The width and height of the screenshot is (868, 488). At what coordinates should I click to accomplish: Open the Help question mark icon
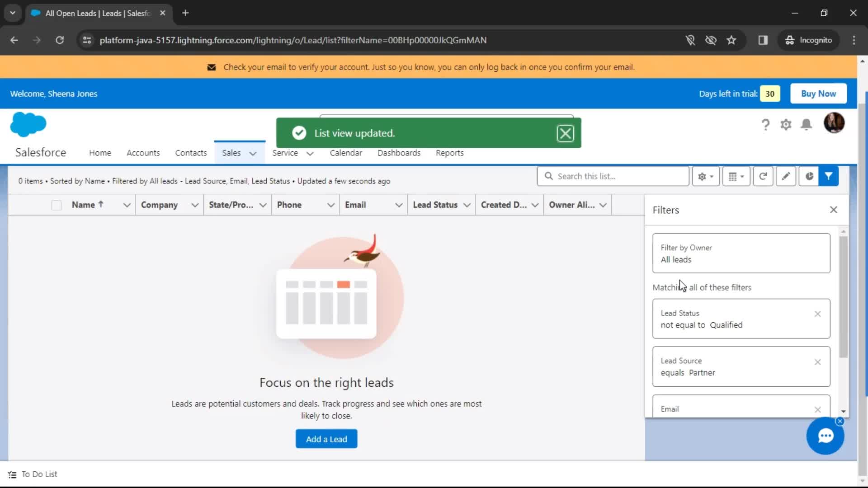click(765, 125)
